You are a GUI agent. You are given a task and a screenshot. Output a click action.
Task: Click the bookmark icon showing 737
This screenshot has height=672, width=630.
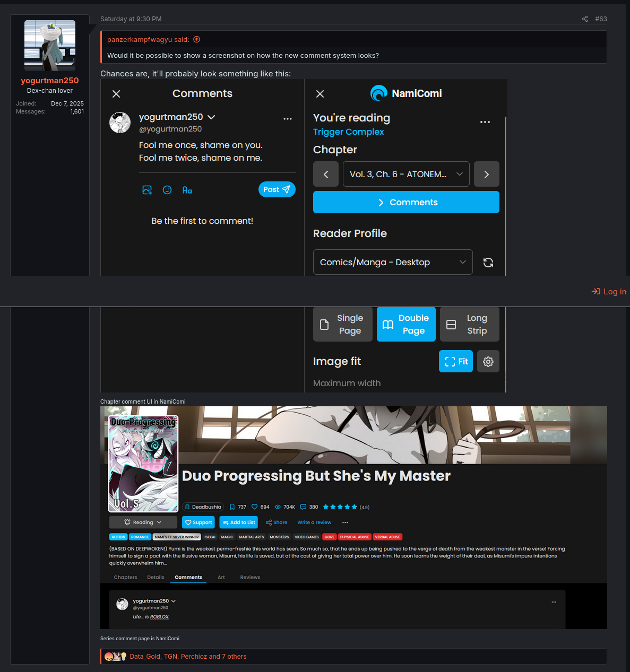[x=232, y=507]
